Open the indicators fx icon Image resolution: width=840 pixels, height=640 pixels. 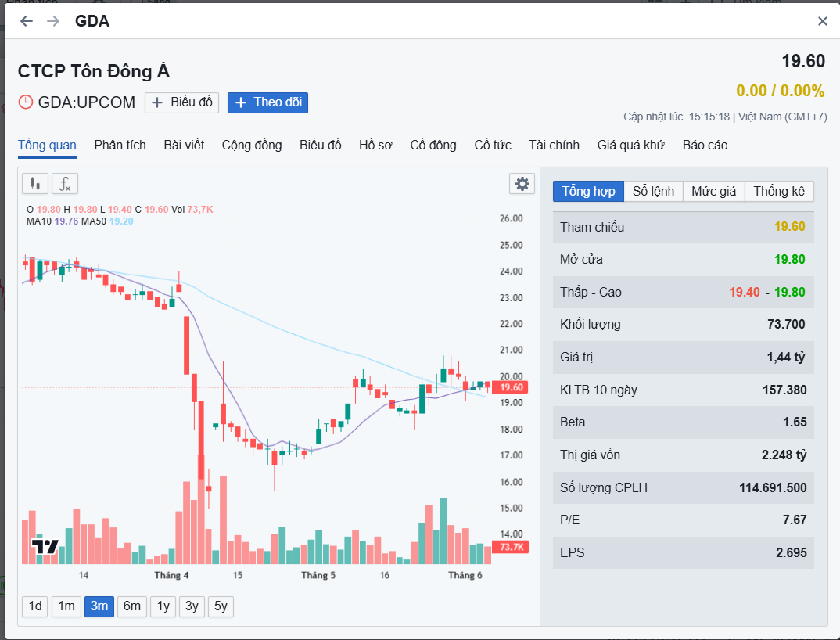66,184
